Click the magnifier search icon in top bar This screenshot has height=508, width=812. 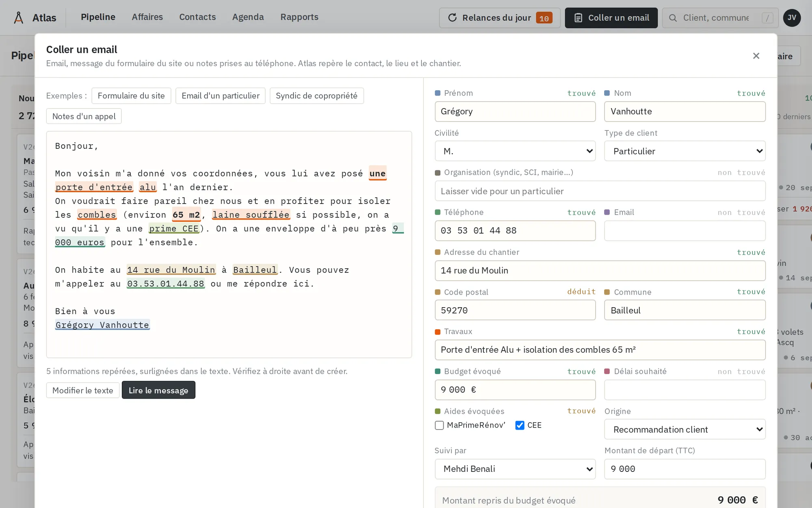coord(673,18)
